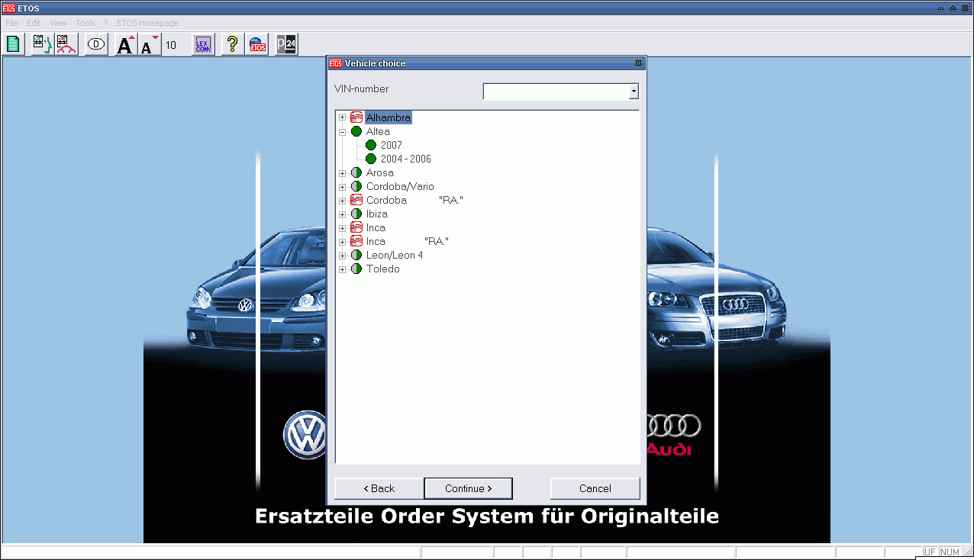Viewport: 974px width, 560px height.
Task: Expand the Leon/Leon 4 tree node
Action: click(x=343, y=255)
